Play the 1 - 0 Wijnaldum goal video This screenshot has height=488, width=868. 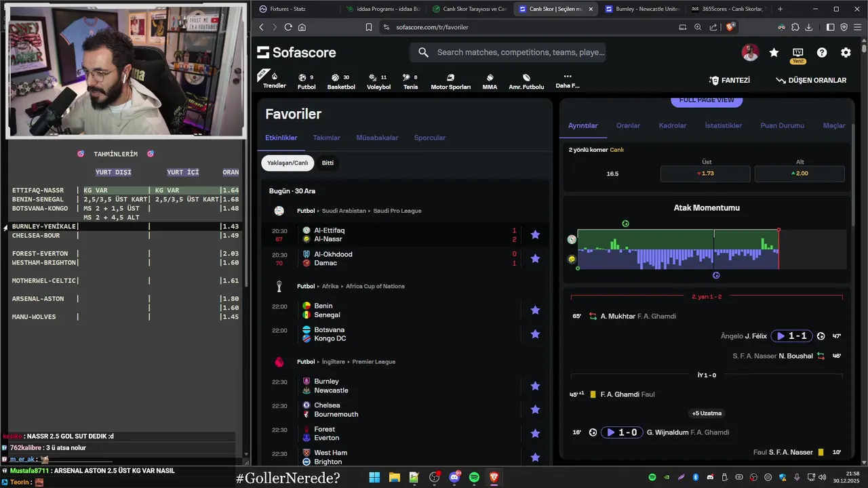pos(622,432)
